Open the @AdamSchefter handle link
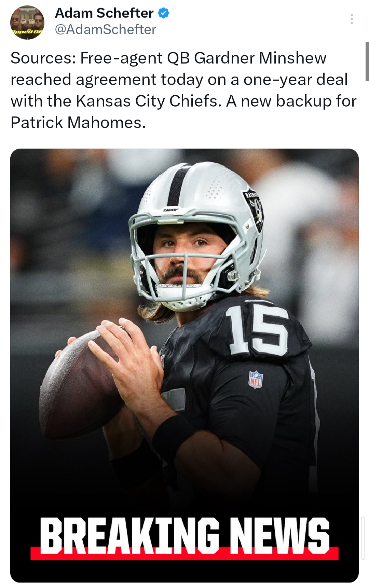The height and width of the screenshot is (588, 369). (x=106, y=30)
